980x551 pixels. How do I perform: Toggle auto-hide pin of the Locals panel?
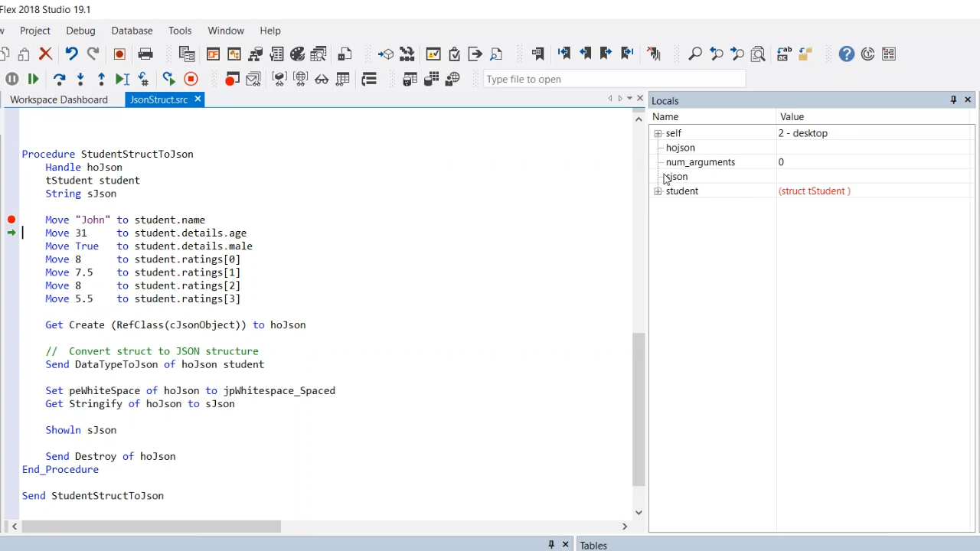(953, 100)
